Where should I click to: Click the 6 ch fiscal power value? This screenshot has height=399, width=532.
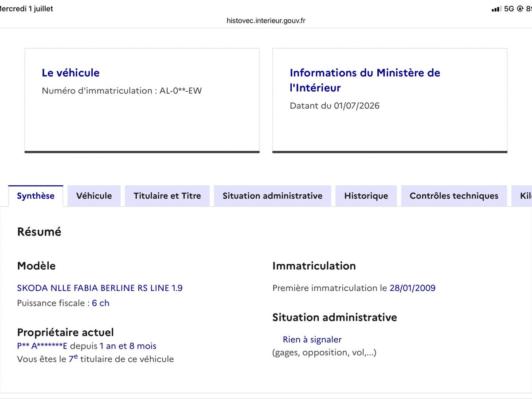101,303
